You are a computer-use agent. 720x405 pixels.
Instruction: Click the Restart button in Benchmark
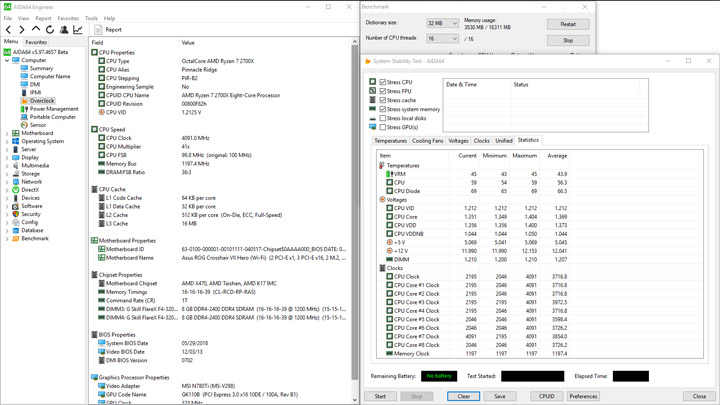coord(568,24)
